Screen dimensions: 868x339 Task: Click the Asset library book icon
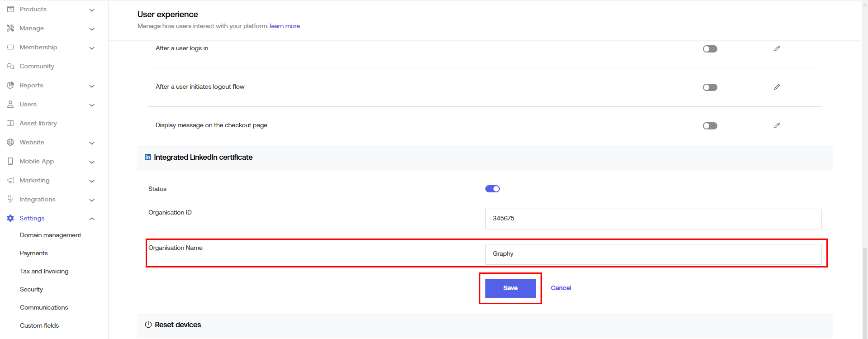[10, 123]
